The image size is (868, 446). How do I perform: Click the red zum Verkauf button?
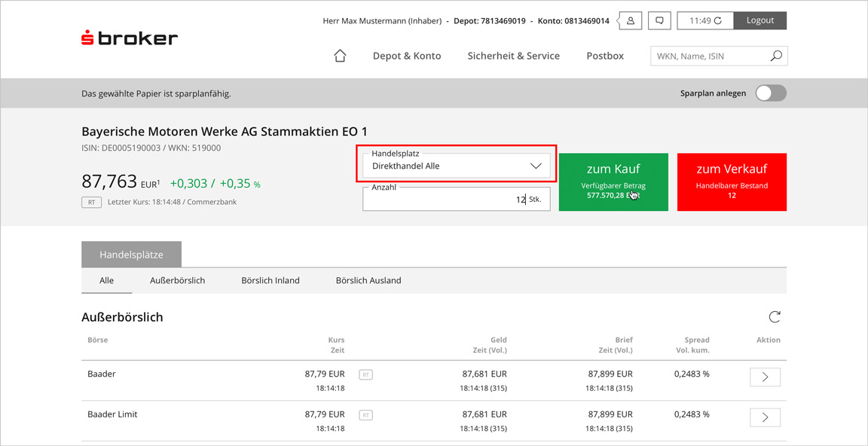[732, 182]
